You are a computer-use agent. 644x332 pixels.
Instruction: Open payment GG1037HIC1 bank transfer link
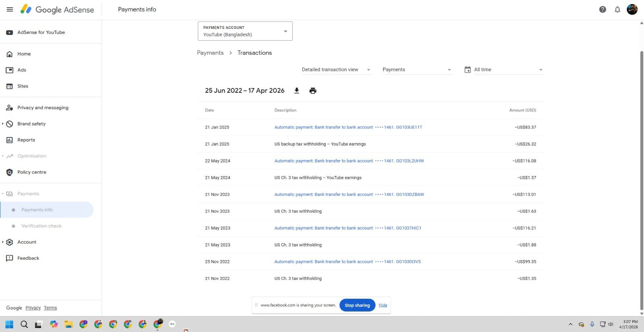[x=348, y=228]
